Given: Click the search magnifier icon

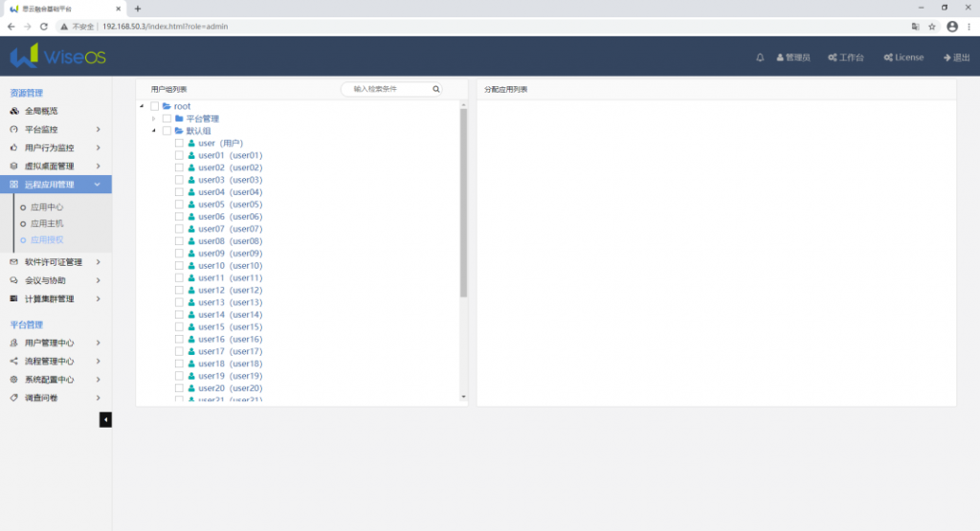Looking at the screenshot, I should [x=436, y=89].
